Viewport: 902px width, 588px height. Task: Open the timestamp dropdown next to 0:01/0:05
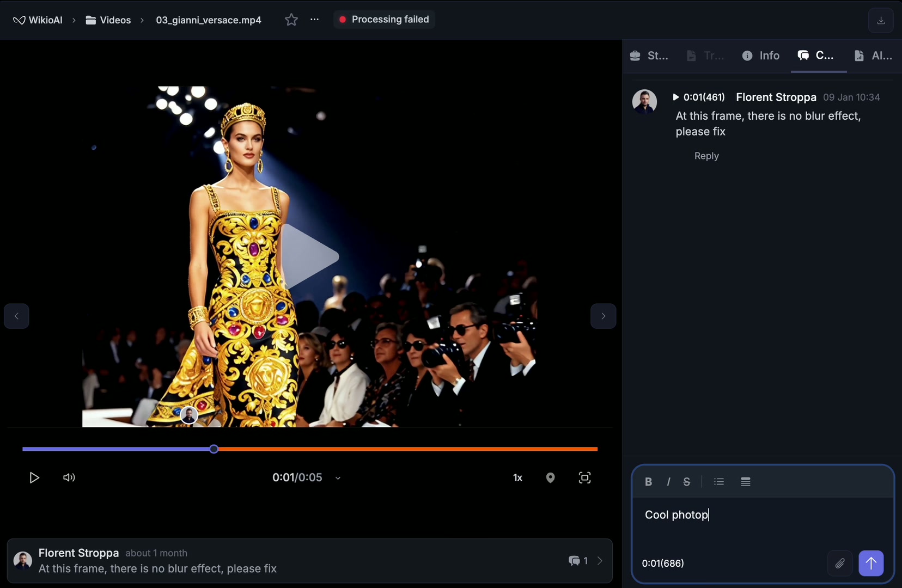click(x=337, y=478)
